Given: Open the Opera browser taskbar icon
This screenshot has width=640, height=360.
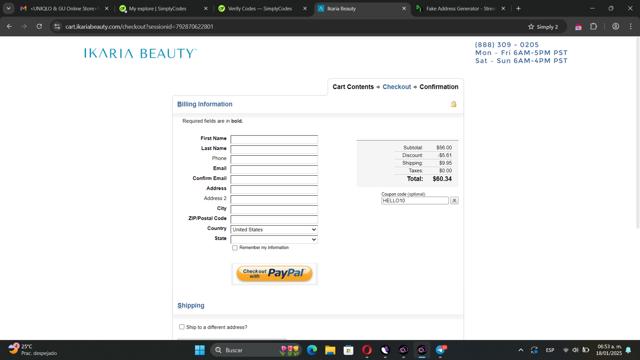Looking at the screenshot, I should pyautogui.click(x=367, y=350).
